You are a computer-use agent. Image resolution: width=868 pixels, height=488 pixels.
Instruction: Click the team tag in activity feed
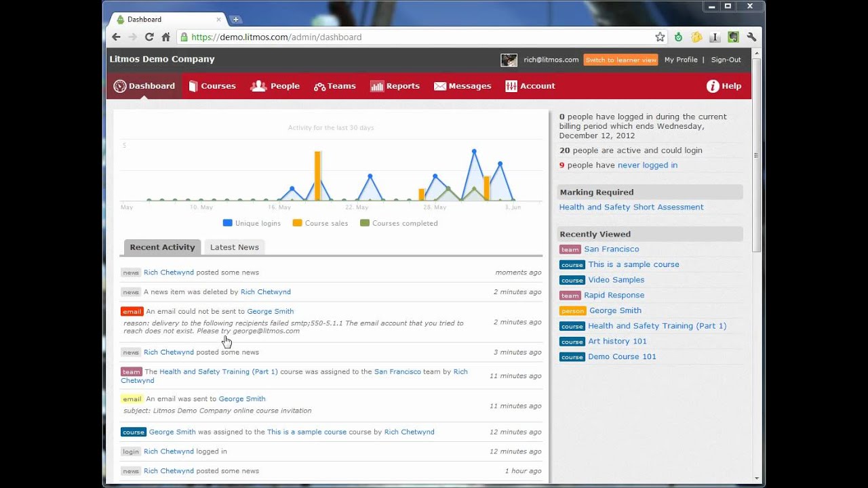click(131, 372)
